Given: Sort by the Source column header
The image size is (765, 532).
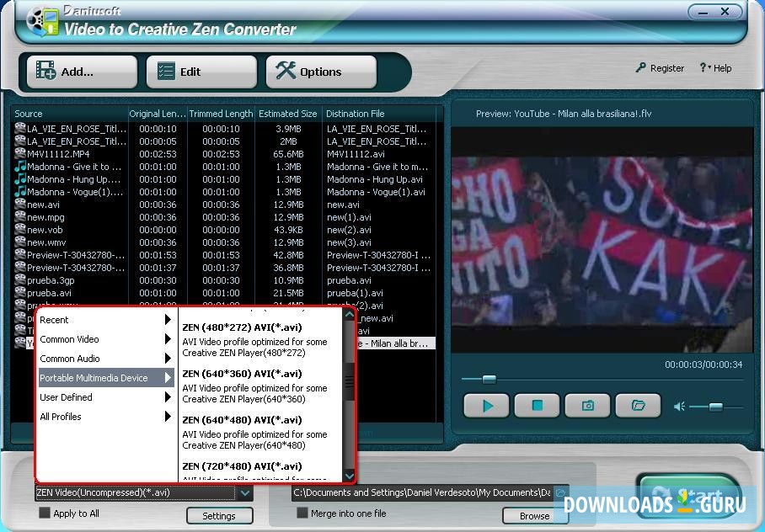Looking at the screenshot, I should coord(69,114).
